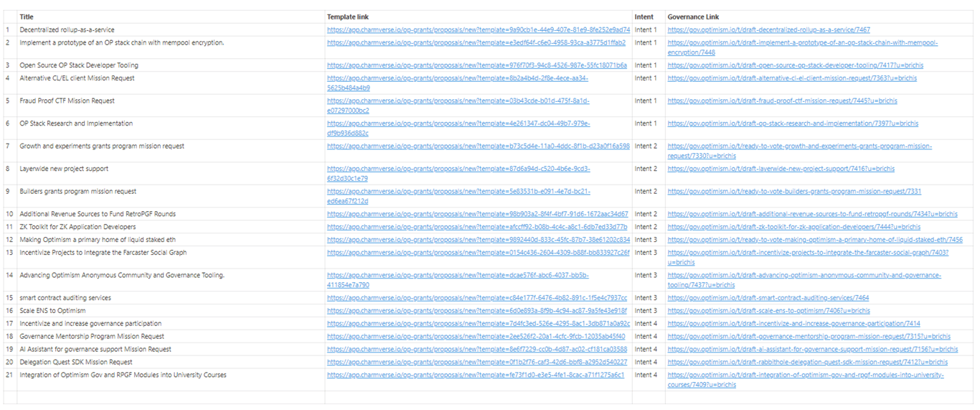The width and height of the screenshot is (980, 410).
Task: Open governance link for smart contract auditing services
Action: coord(768,298)
